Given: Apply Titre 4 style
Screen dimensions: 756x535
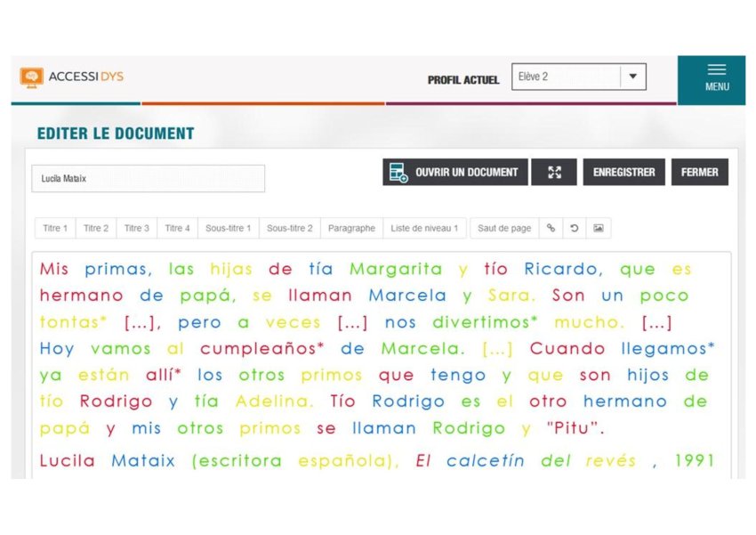Looking at the screenshot, I should [x=177, y=229].
